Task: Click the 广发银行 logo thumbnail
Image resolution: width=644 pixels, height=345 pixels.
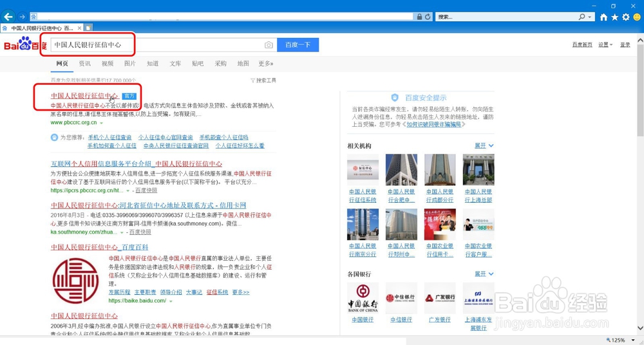Action: point(440,298)
